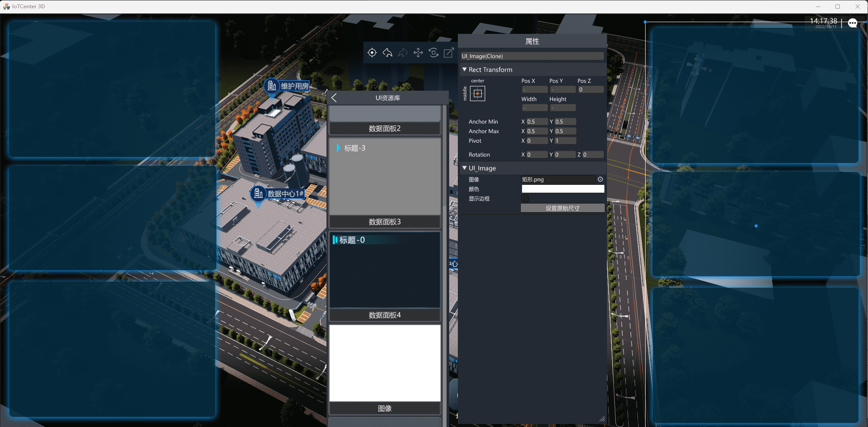Click the Anchor Min X field
The width and height of the screenshot is (868, 427).
pyautogui.click(x=537, y=122)
